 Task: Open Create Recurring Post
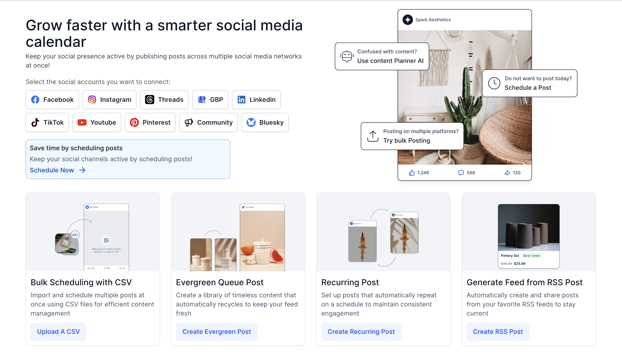coord(361,332)
